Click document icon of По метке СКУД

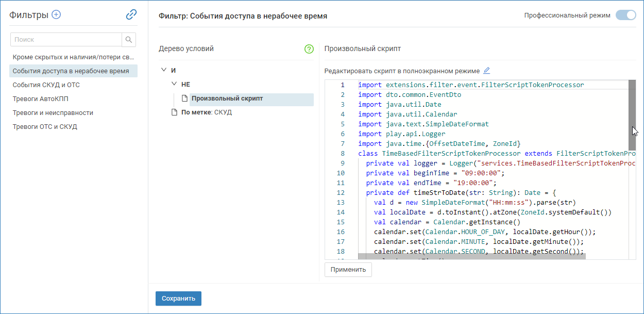pos(174,112)
